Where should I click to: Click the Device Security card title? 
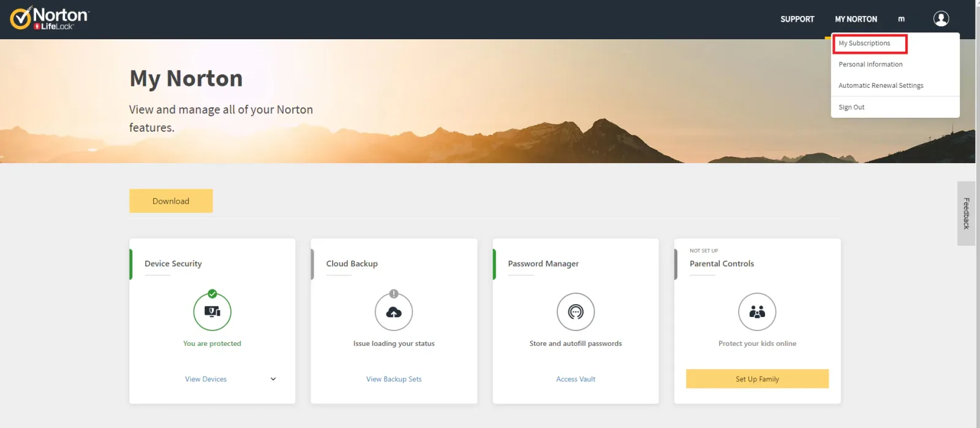(173, 264)
